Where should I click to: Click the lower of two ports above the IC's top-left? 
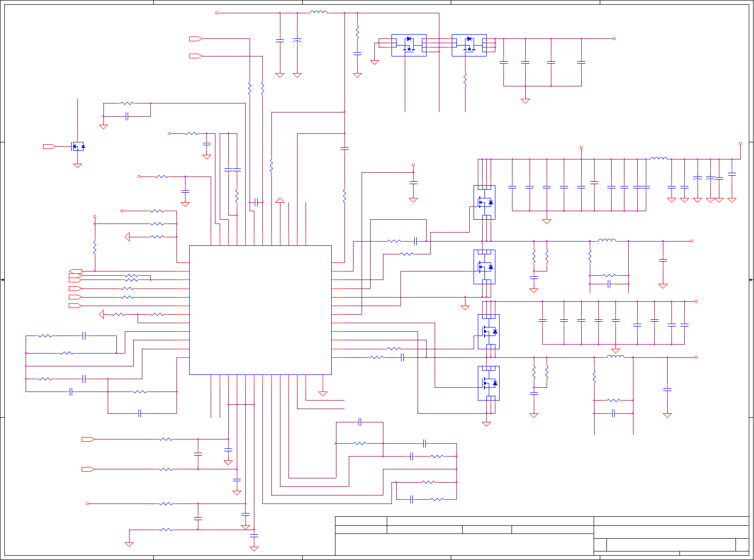(196, 56)
